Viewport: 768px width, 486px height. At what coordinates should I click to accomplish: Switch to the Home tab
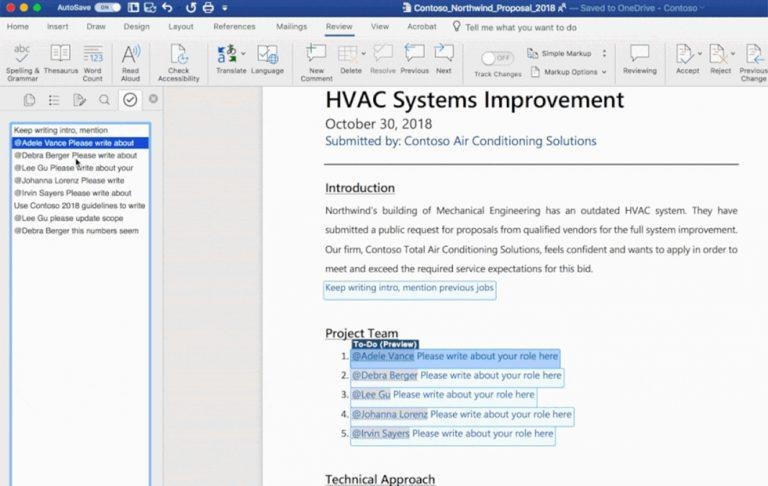(18, 26)
